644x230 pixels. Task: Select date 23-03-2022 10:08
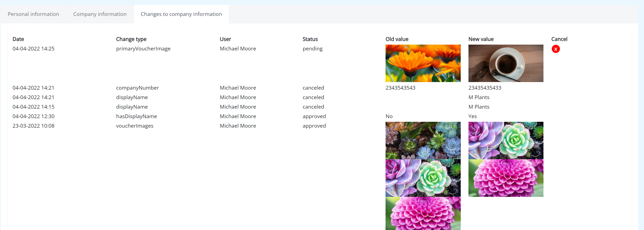coord(34,126)
